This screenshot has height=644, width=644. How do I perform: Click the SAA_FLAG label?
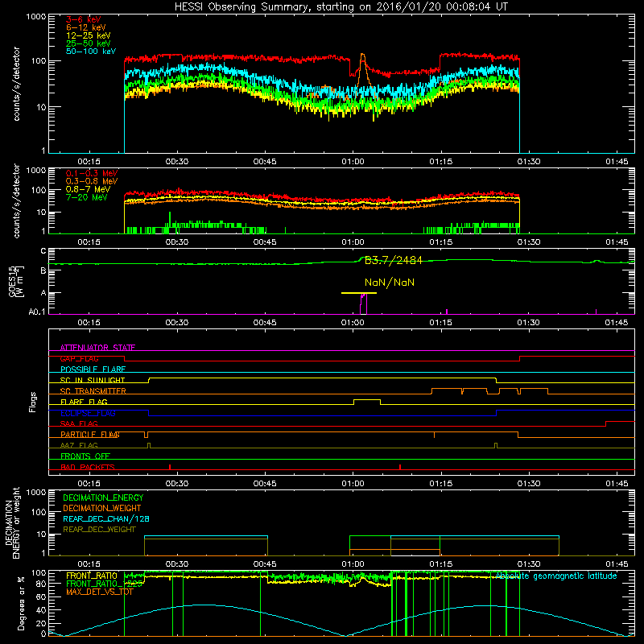tap(79, 423)
